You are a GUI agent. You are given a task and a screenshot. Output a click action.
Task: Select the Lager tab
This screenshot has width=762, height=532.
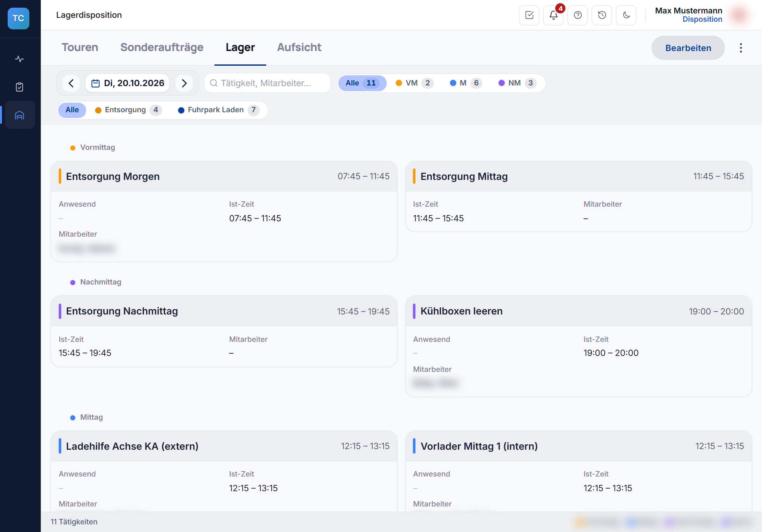[240, 48]
